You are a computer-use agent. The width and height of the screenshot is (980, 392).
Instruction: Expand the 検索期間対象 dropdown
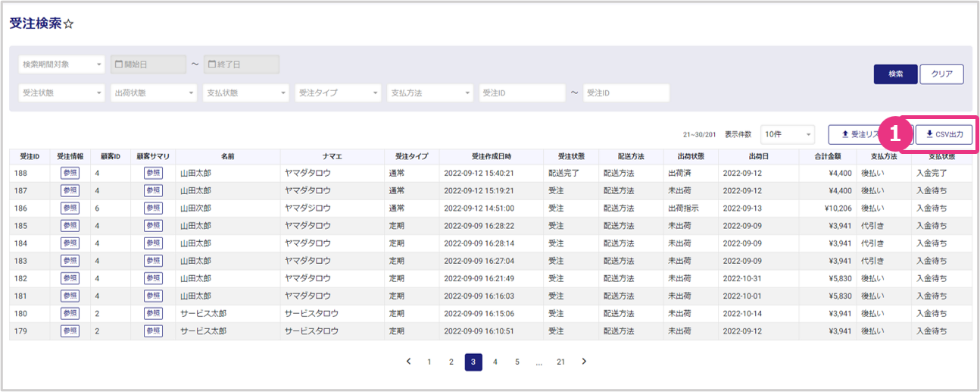click(61, 64)
